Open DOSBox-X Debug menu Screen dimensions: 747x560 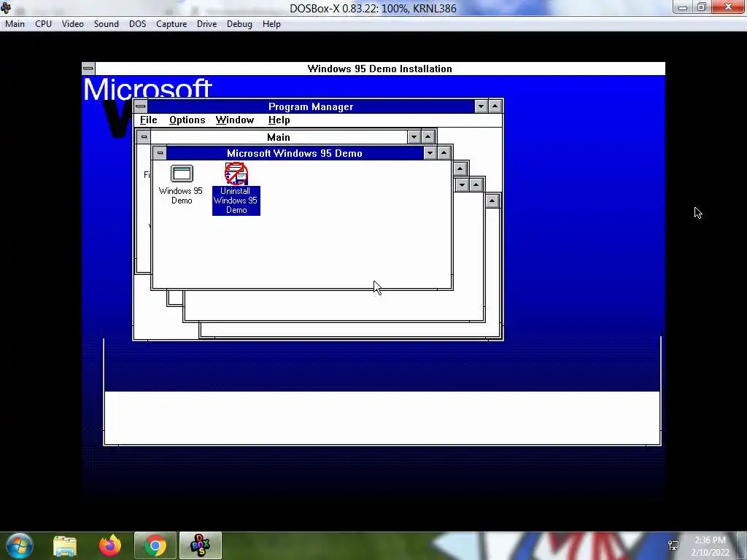click(239, 24)
